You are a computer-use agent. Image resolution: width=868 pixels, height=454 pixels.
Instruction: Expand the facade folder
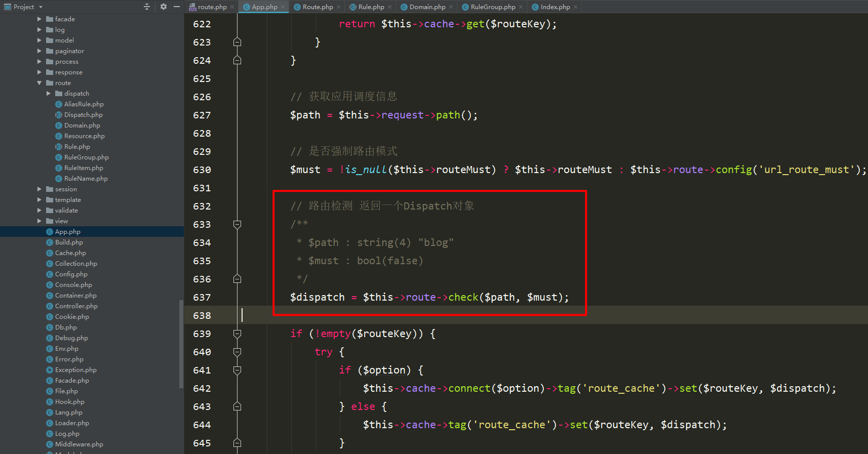coord(40,19)
